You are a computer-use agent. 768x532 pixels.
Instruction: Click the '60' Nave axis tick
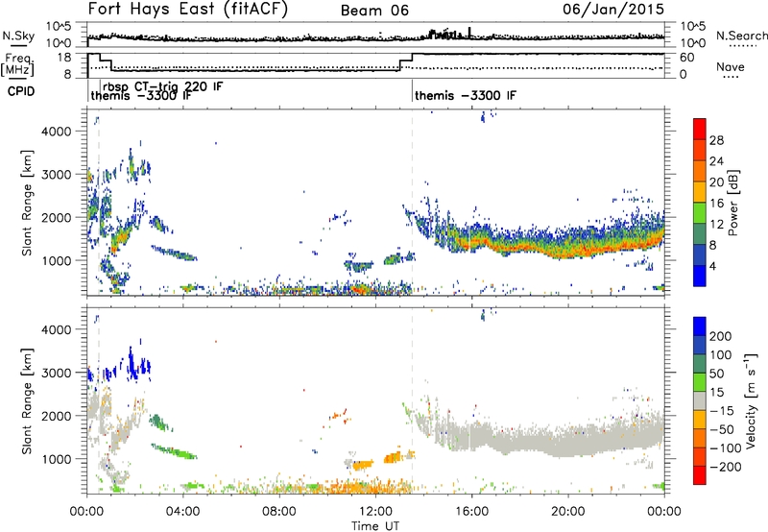(687, 58)
